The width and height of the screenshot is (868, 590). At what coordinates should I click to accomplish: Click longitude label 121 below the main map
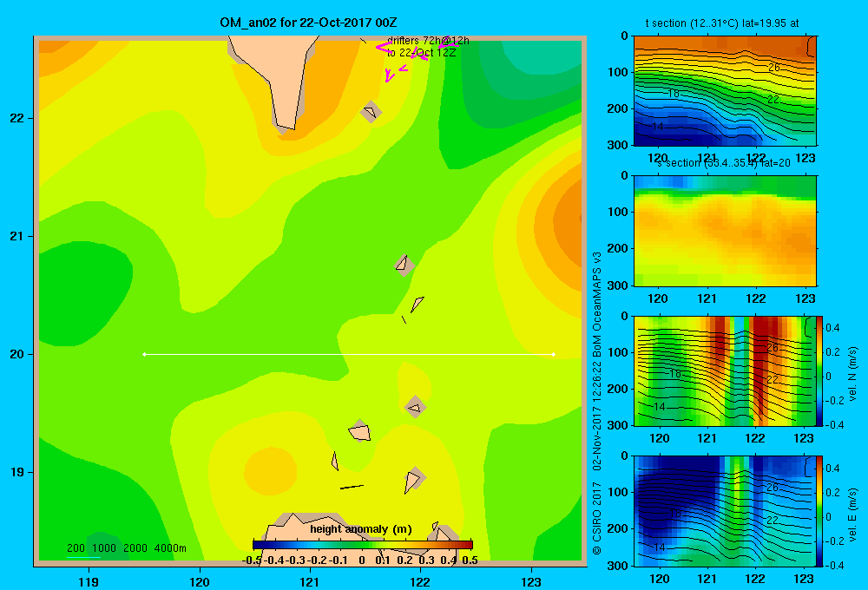(310, 581)
